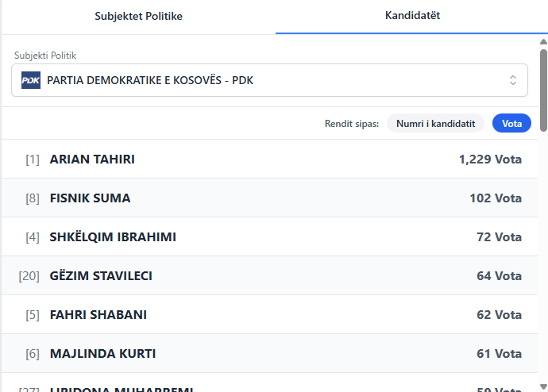Click on Fisnik Suma candidate name
This screenshot has height=392, width=548.
pyautogui.click(x=90, y=198)
